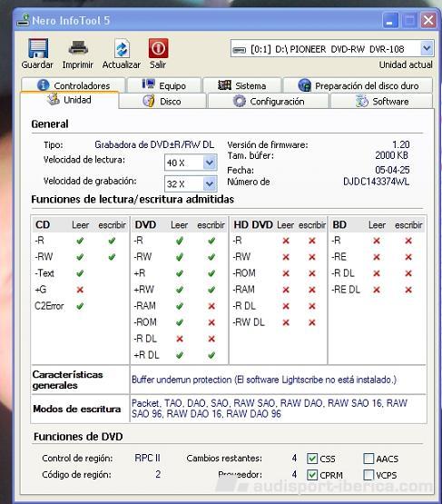Expand the Velocidad de lectura dropdown

tap(210, 163)
